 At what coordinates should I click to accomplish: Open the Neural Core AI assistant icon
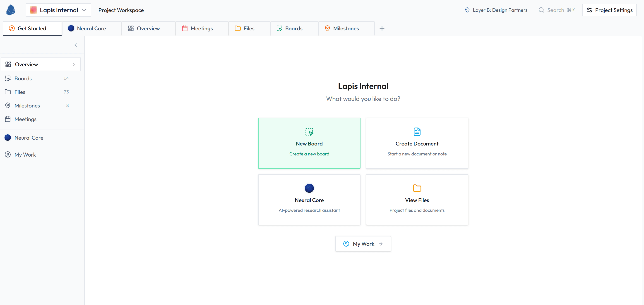[309, 188]
